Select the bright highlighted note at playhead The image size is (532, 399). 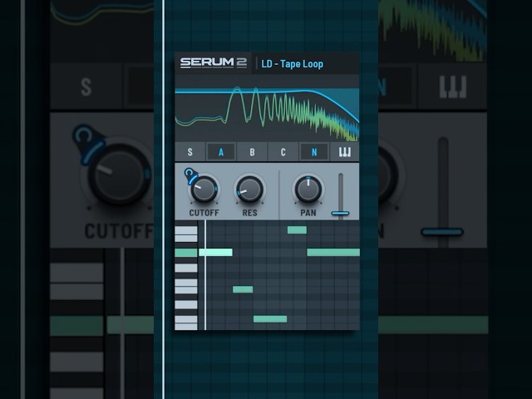(216, 252)
